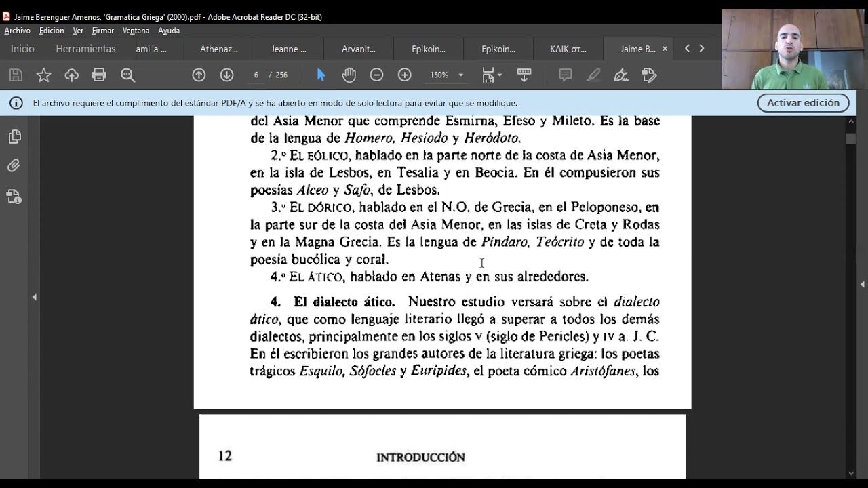Image resolution: width=868 pixels, height=488 pixels.
Task: Switch to the ΚΛΙΚ στ... tab
Action: 568,49
